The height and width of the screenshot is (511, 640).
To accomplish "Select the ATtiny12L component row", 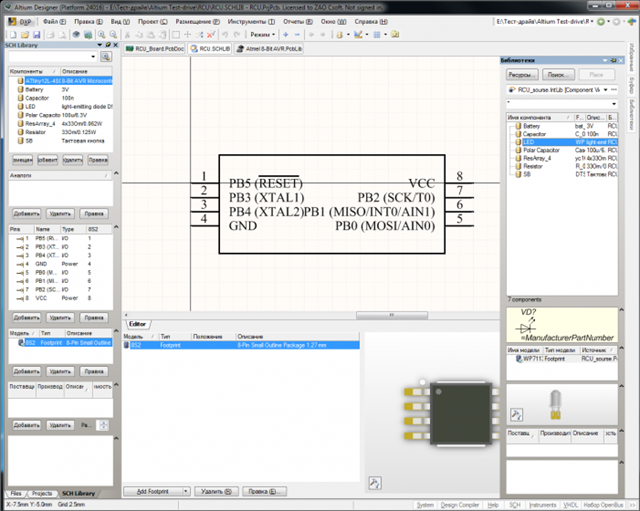I will point(60,81).
